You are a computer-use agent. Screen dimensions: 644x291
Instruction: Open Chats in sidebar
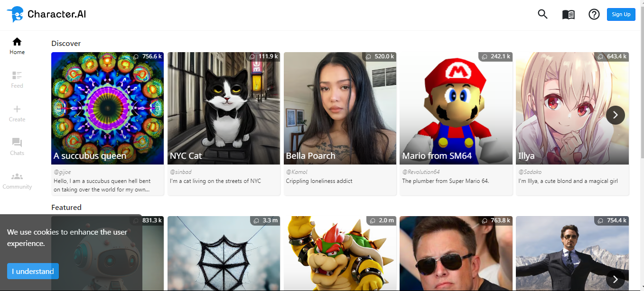point(17,147)
